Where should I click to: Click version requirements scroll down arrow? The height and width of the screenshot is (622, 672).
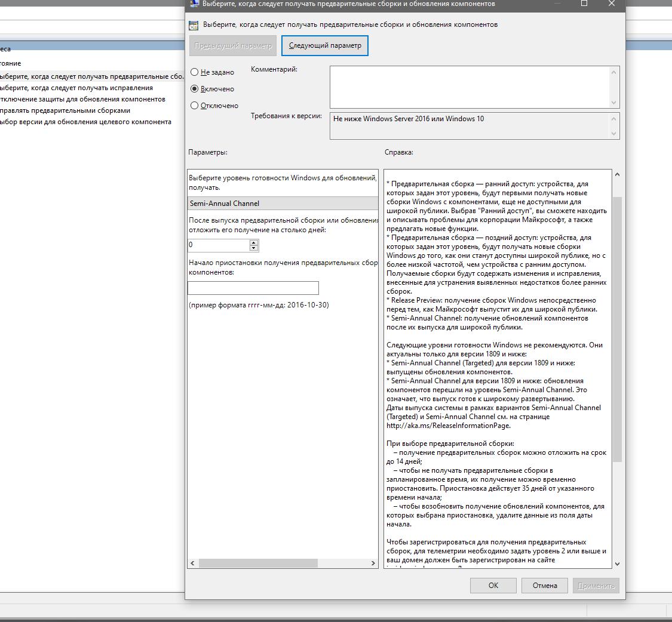613,134
